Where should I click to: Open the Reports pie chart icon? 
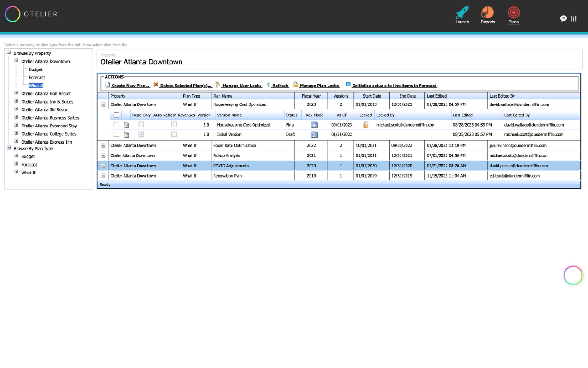(487, 13)
